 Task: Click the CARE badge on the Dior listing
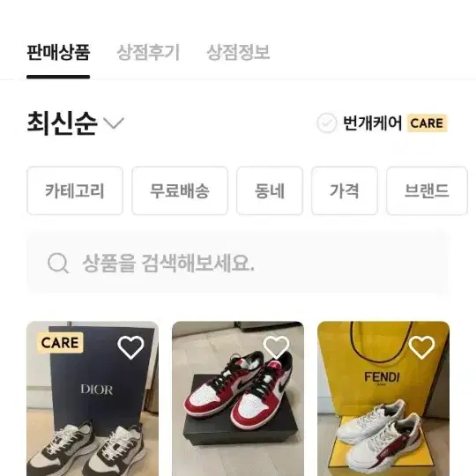pyautogui.click(x=60, y=343)
